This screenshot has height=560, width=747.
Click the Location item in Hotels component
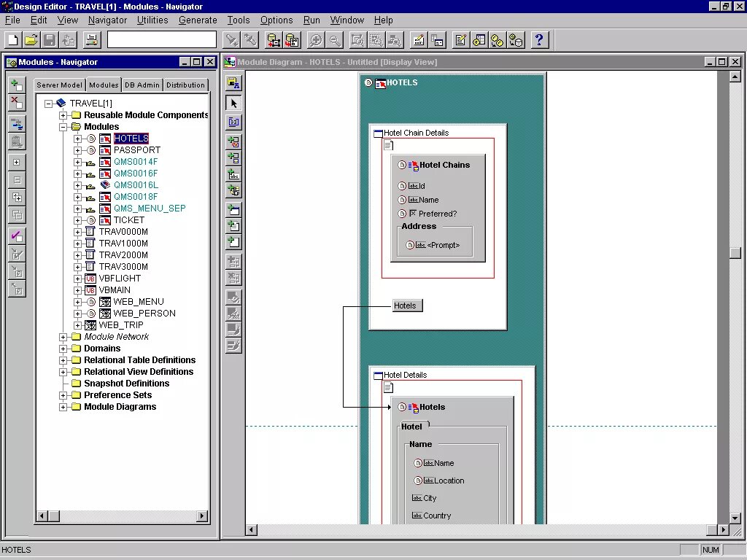click(449, 481)
